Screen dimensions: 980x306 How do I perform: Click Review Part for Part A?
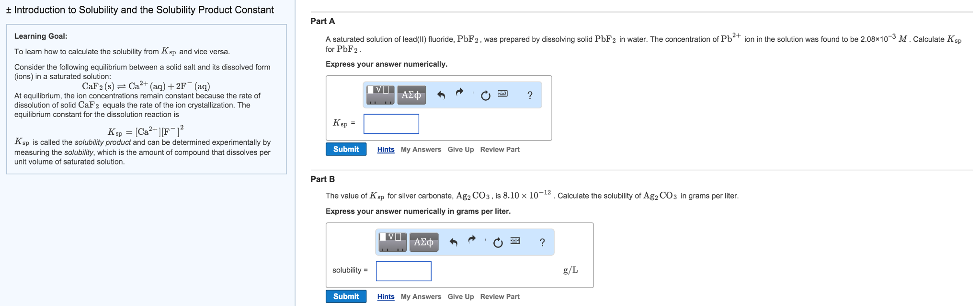tap(500, 149)
